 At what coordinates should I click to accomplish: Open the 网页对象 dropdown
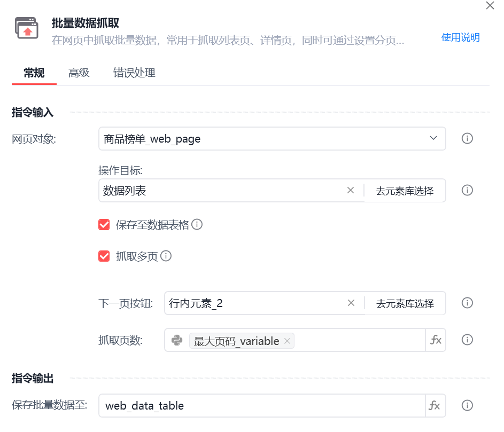point(272,139)
